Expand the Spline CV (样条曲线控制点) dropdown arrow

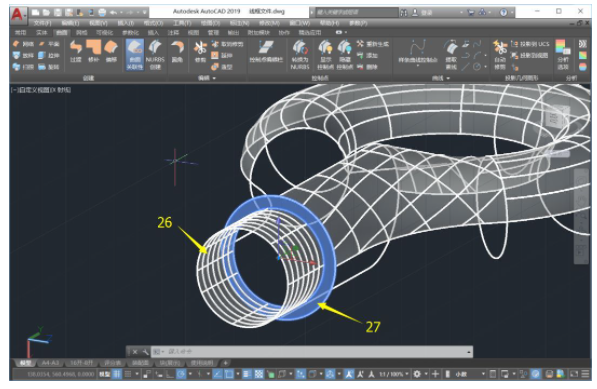[418, 66]
